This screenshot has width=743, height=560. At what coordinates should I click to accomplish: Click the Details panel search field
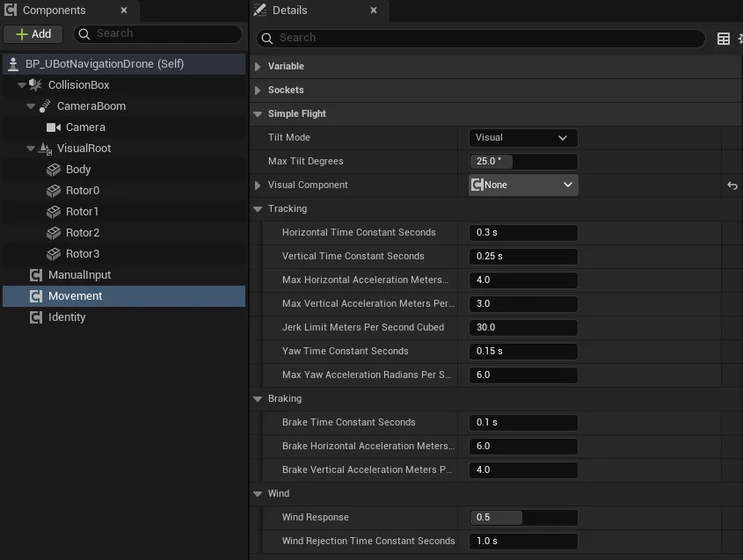coord(480,38)
